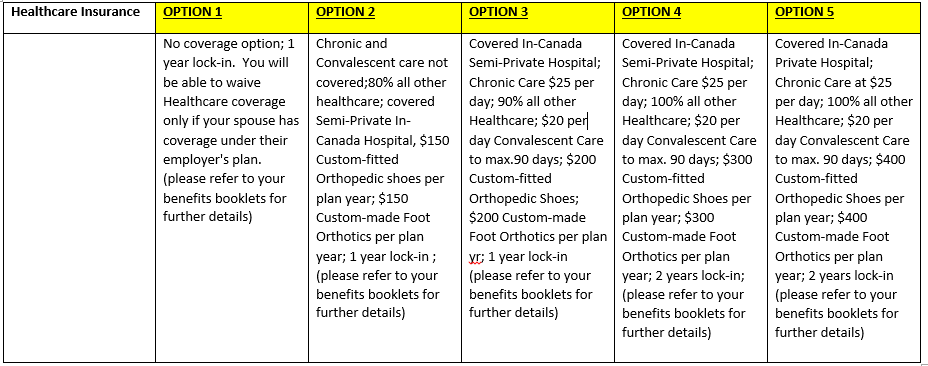Click '$400 Custom-fitted Orthopedic Shoes' in Option 5
The width and height of the screenshot is (928, 366).
tap(840, 179)
